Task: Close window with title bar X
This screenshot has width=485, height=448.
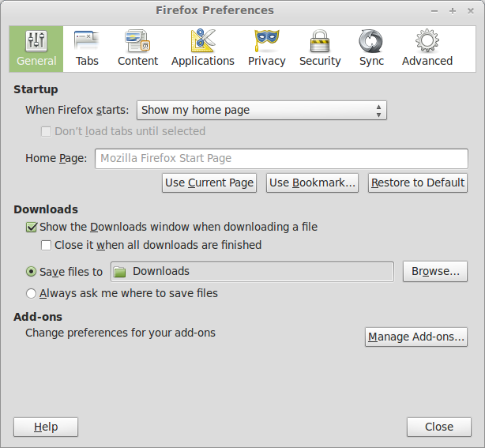Action: 471,11
